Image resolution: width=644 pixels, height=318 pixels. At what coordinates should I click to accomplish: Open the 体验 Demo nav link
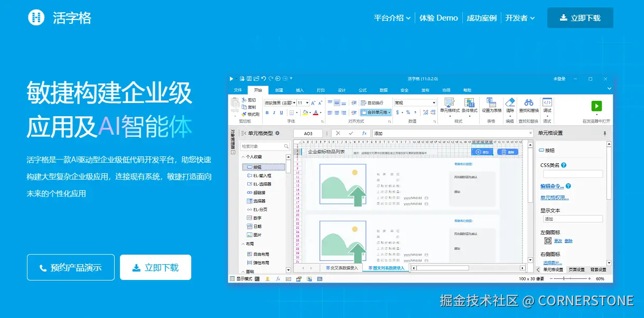coord(438,18)
